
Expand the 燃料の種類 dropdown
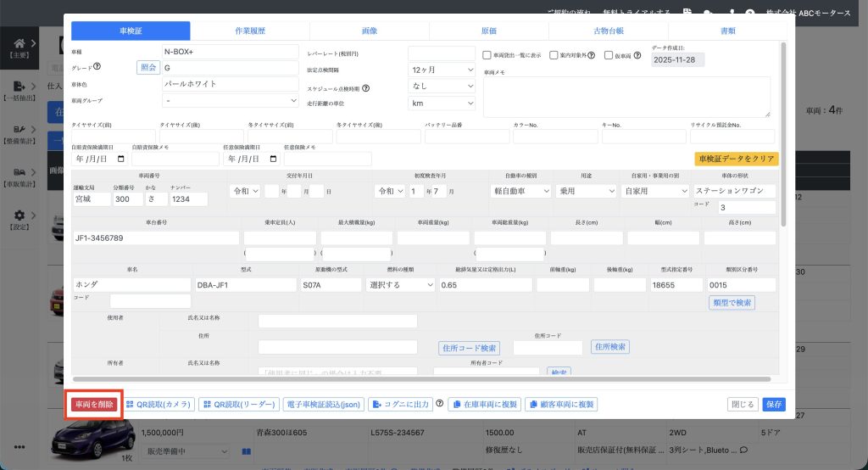tap(400, 285)
